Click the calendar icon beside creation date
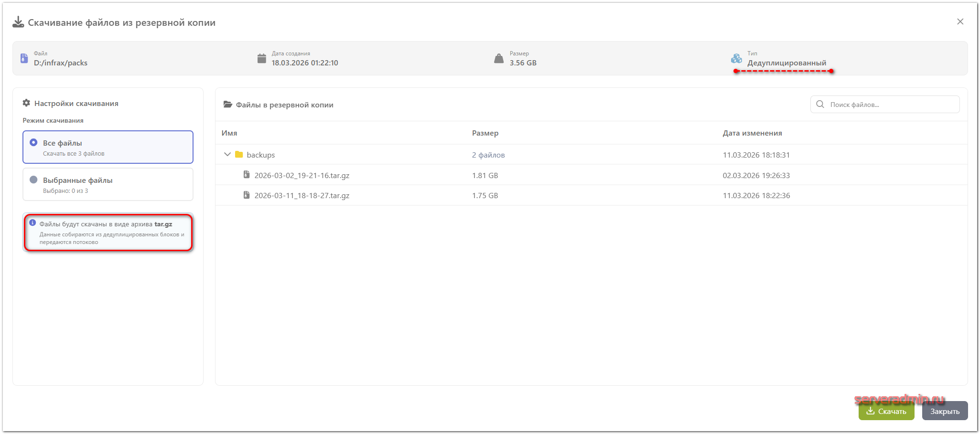Screen dimensions: 980x434 click(261, 58)
